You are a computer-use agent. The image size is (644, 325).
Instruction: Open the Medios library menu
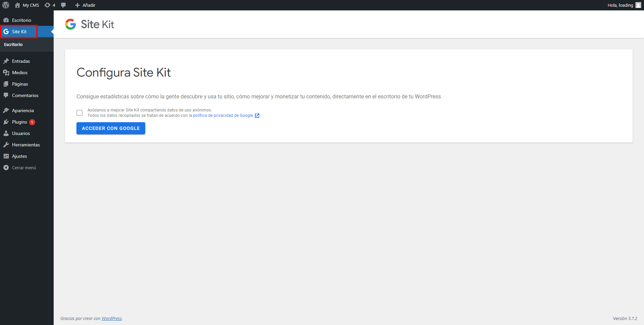coord(27,73)
